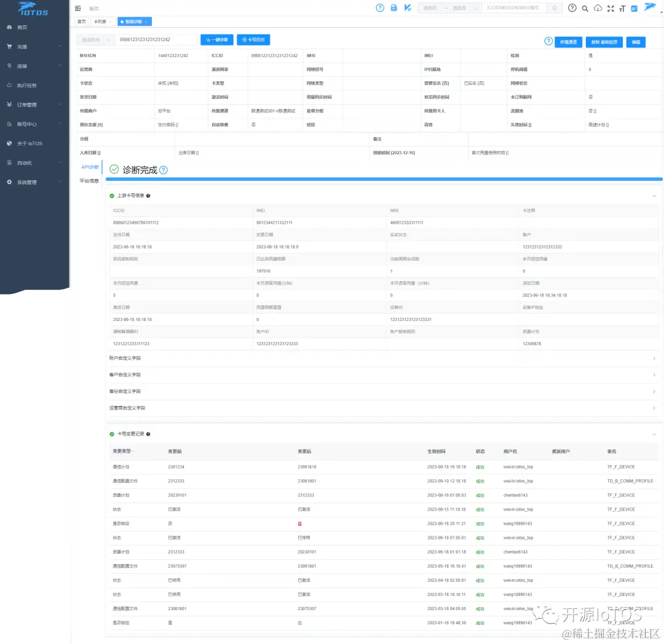The width and height of the screenshot is (664, 644).
Task: Click the black question mark icon
Action: tap(572, 8)
